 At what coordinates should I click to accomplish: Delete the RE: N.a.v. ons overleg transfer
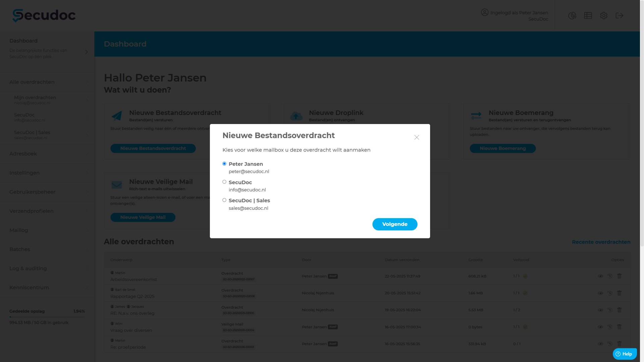coord(620,310)
